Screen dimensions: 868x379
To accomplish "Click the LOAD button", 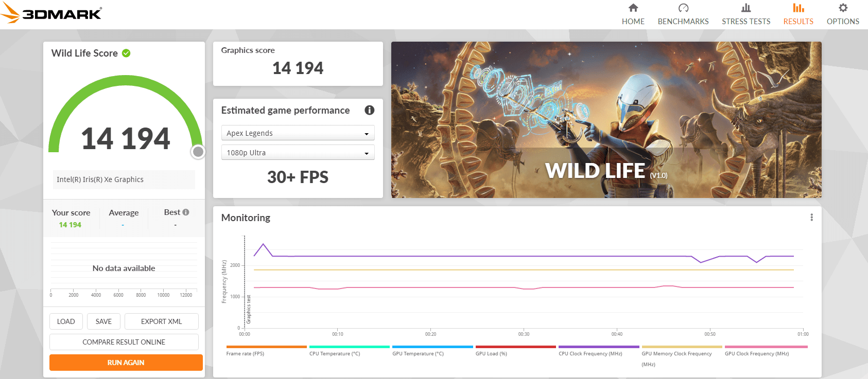I will tap(66, 321).
